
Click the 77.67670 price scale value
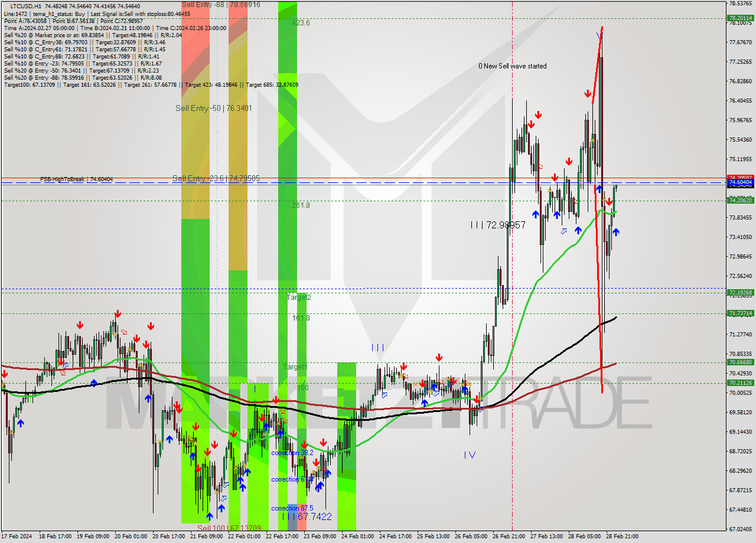[x=740, y=42]
